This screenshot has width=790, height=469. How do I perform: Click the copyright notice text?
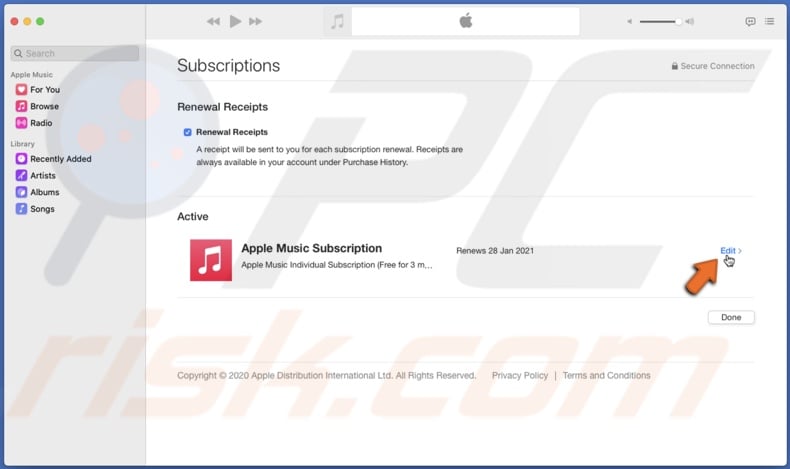tap(326, 375)
